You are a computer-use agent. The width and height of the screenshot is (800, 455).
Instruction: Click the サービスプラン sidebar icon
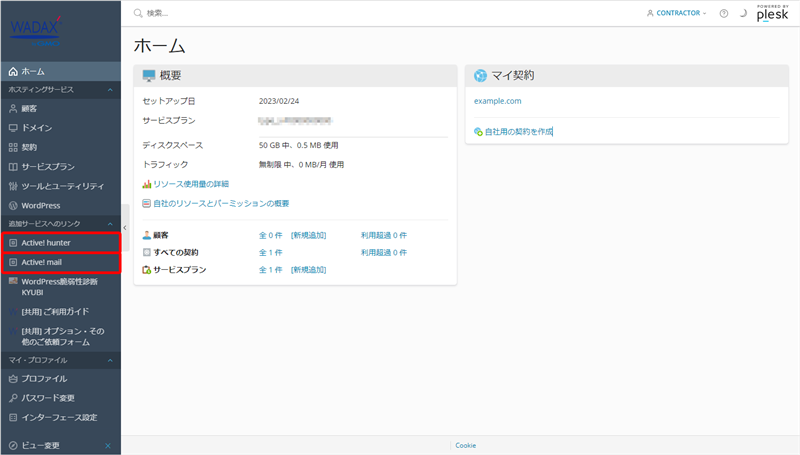13,166
